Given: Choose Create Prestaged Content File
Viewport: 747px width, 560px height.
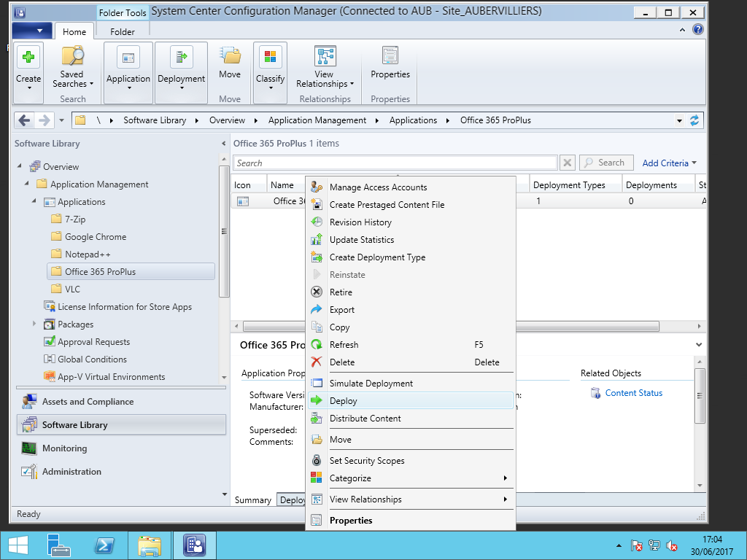Looking at the screenshot, I should pos(411,205).
